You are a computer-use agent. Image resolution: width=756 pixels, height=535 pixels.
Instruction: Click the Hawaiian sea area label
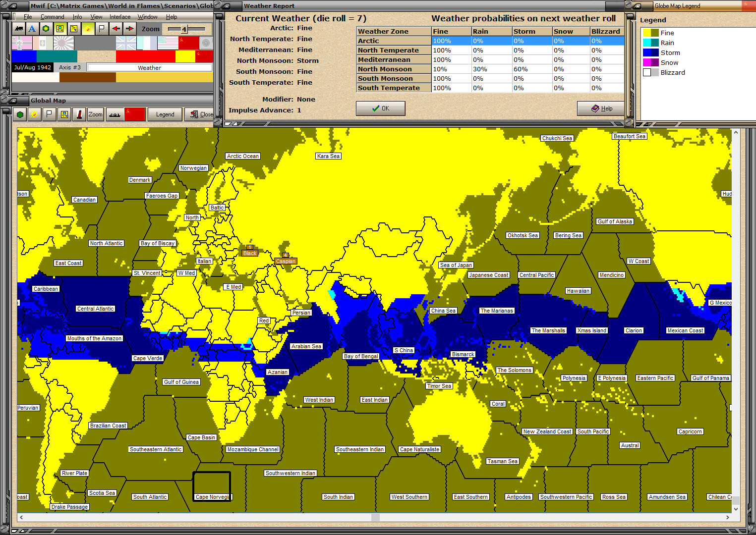tap(578, 291)
